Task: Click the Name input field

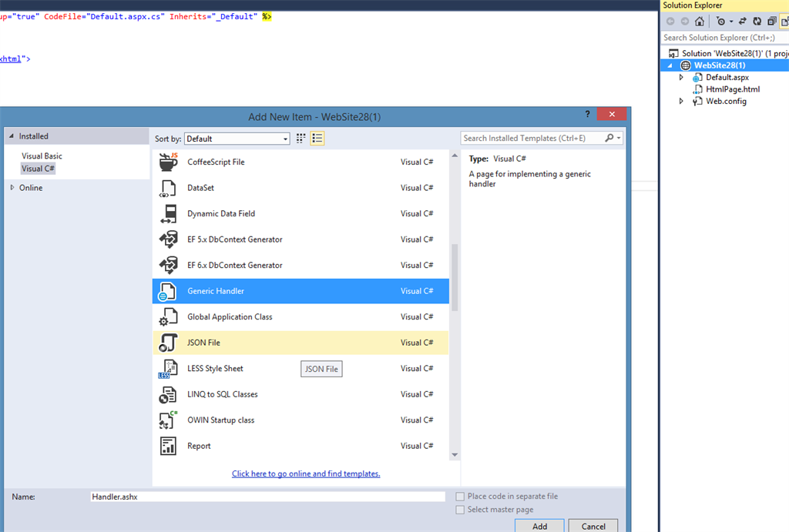Action: coord(267,497)
